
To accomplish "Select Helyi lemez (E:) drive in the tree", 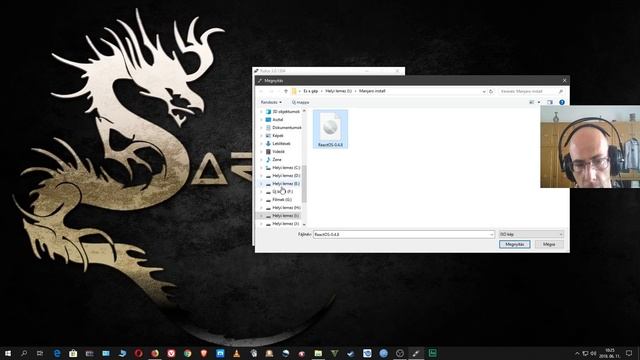I will (x=282, y=184).
